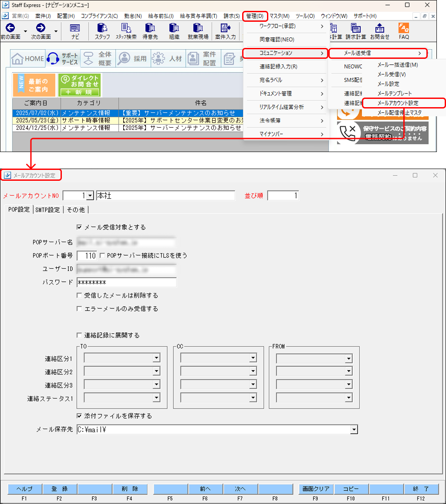The width and height of the screenshot is (446, 504).
Task: Open メールアカウントNO dropdown
Action: 90,196
